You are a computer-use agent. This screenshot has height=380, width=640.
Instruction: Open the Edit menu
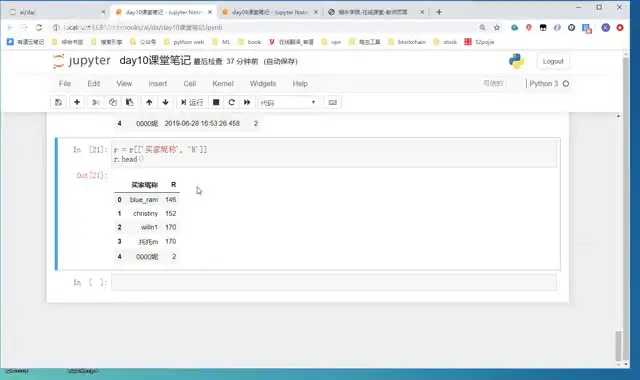[x=93, y=84]
